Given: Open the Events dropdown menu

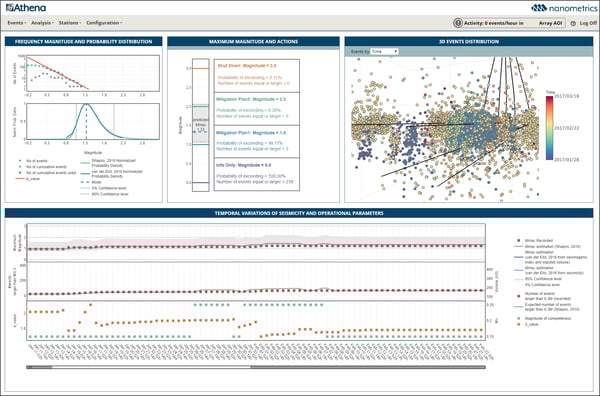Looking at the screenshot, I should point(17,23).
